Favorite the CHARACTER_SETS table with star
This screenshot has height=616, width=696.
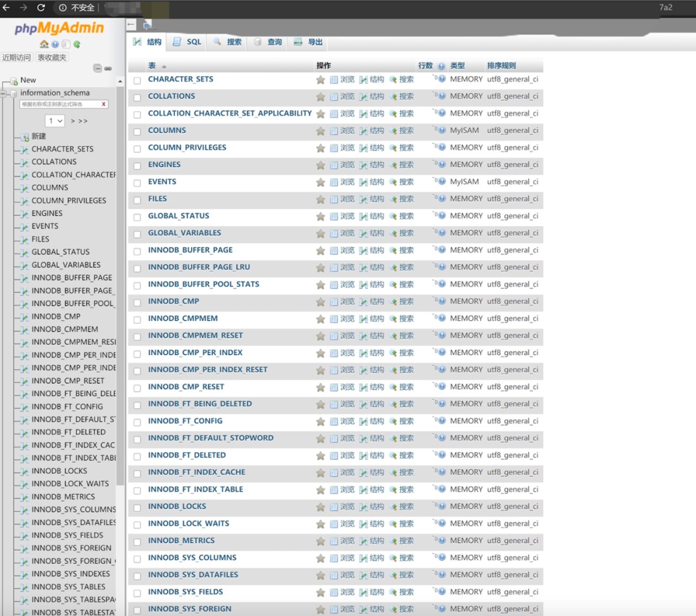[320, 80]
